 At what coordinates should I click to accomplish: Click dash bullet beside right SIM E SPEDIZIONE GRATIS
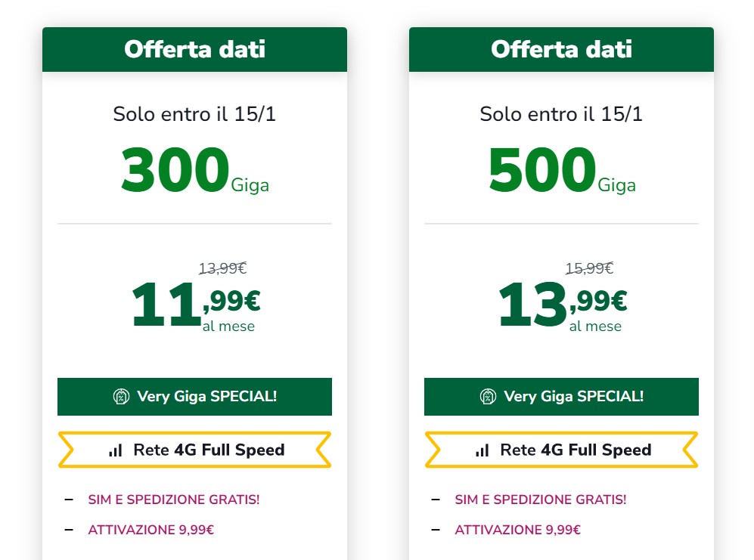click(436, 500)
